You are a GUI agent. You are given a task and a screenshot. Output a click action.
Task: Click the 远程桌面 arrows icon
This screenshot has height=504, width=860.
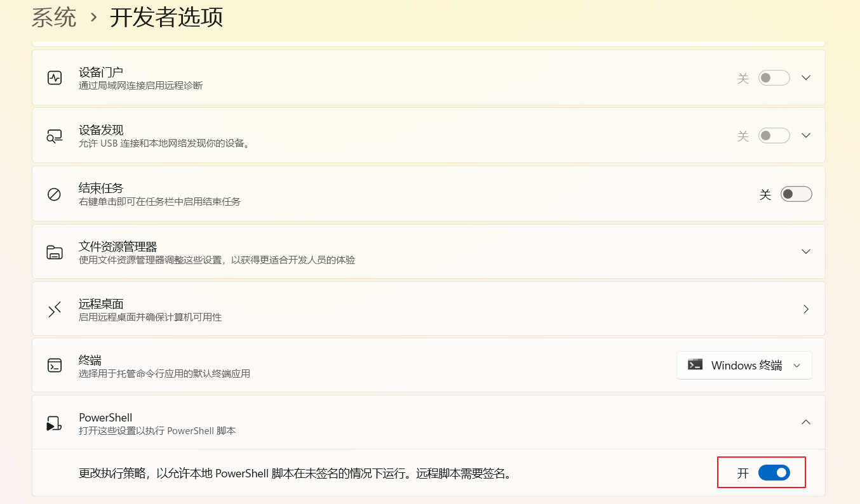coord(55,309)
